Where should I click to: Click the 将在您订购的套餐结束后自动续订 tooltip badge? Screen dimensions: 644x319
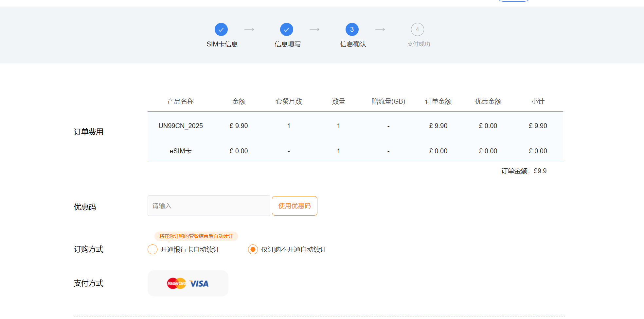[197, 236]
